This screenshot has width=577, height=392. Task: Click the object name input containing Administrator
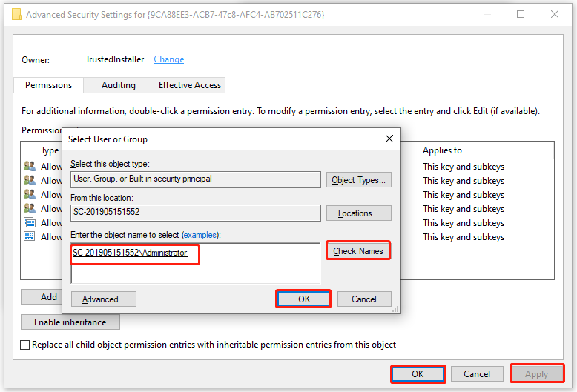[195, 263]
